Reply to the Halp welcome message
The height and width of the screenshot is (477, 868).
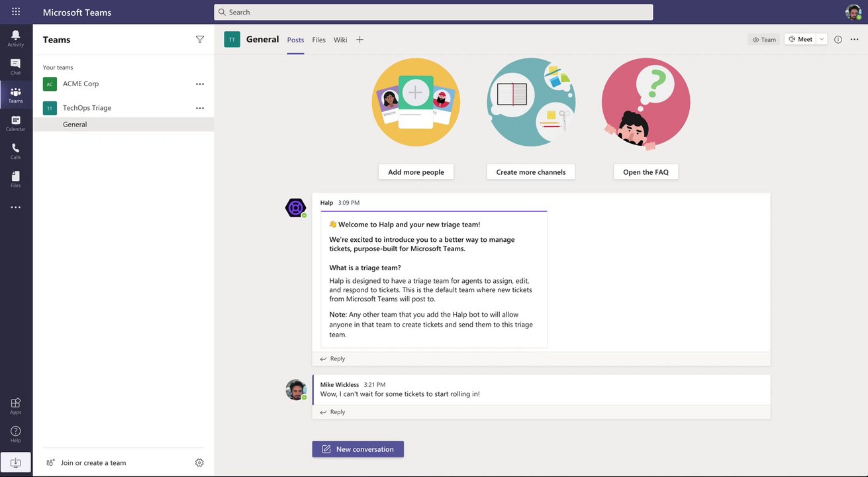(332, 358)
